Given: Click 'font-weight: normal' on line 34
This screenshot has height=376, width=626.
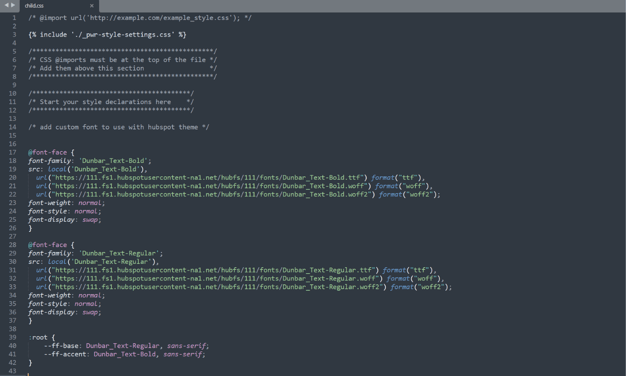Looking at the screenshot, I should pos(66,295).
